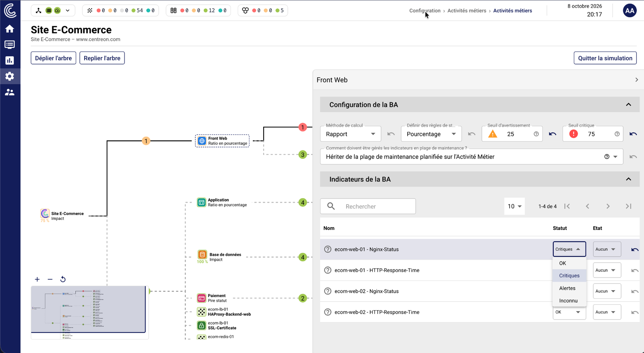Select Alertes in the status dropdown list

click(x=569, y=288)
